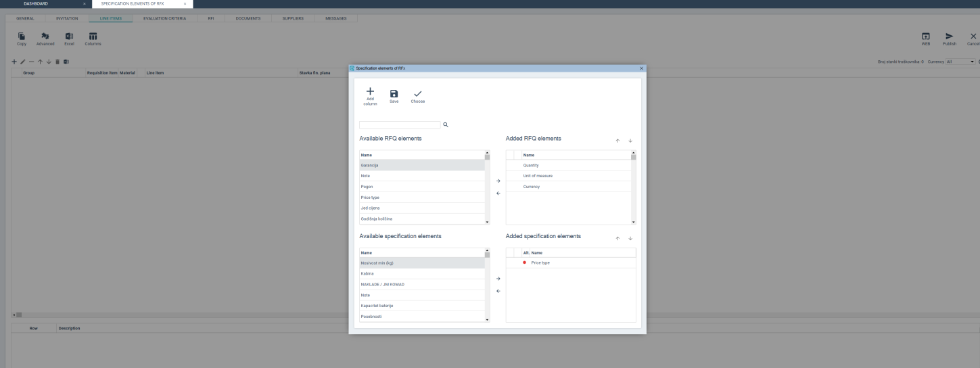Screen dimensions: 980x368
Task: Close the Specification elements of RFx dialog
Action: coord(641,68)
